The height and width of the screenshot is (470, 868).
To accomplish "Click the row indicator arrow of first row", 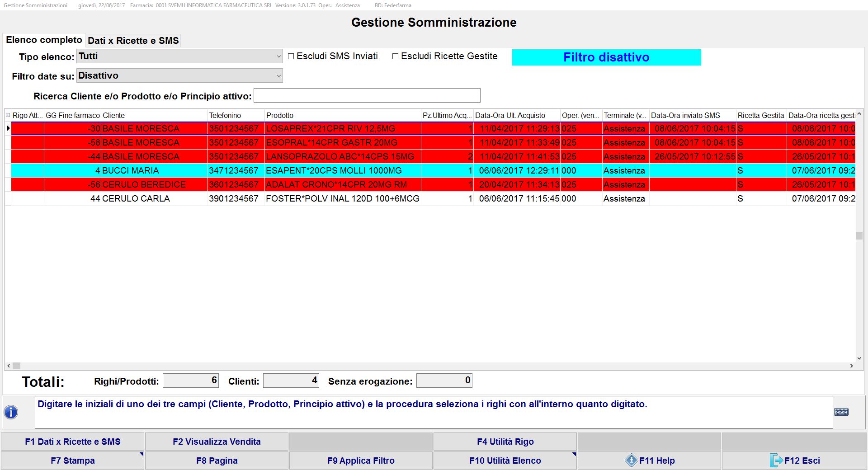I will point(8,129).
